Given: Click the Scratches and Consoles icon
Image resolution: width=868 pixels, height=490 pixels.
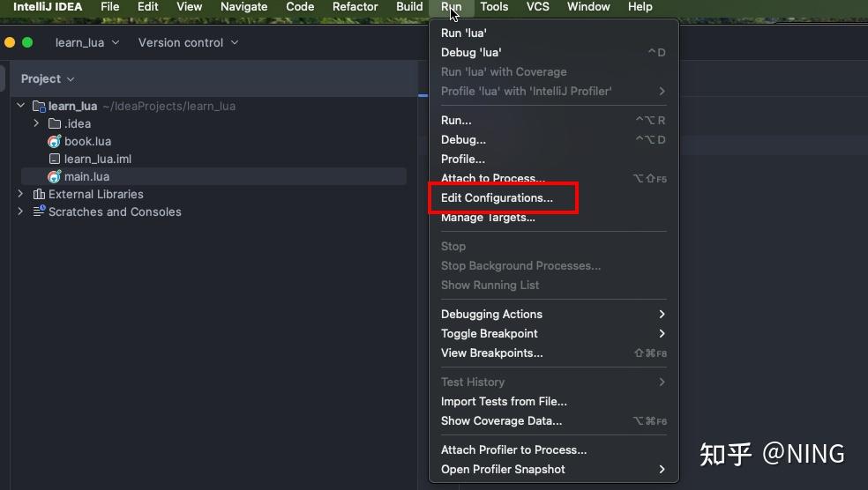Looking at the screenshot, I should 39,212.
